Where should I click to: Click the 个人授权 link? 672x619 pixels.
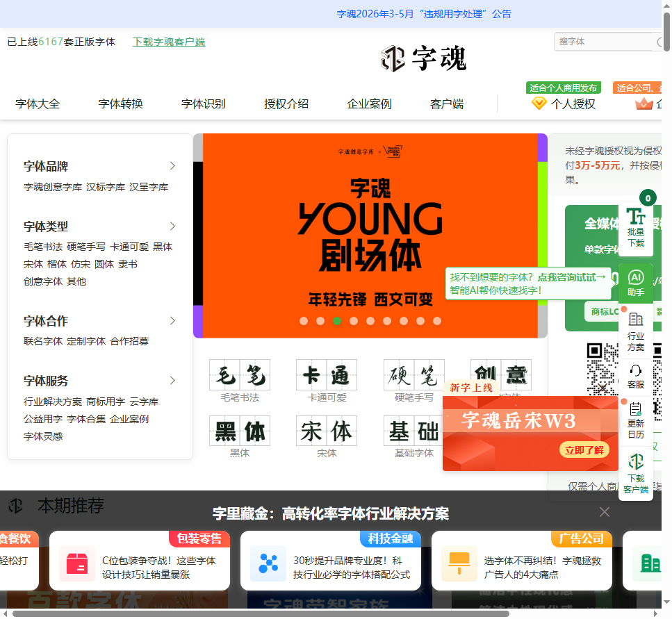[573, 104]
